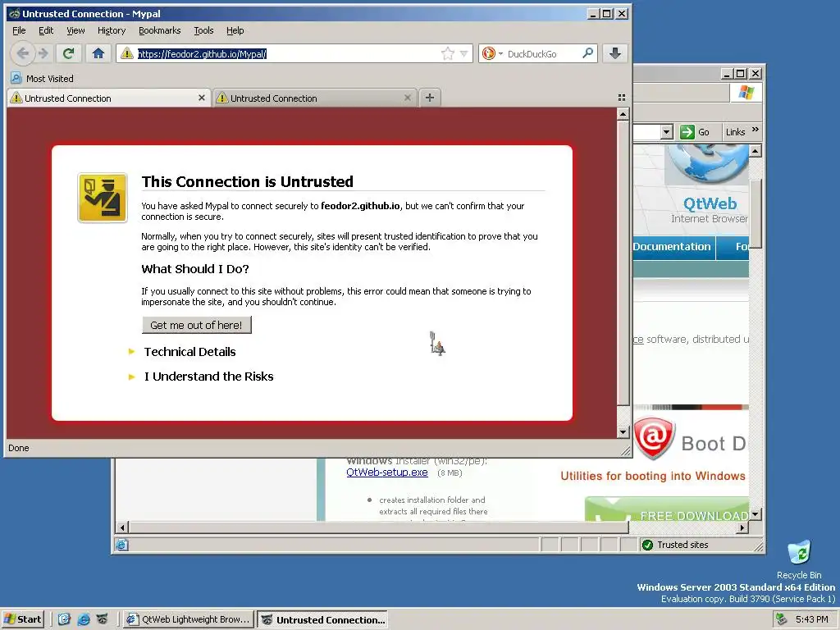Open the address bar history dropdown arrow
Image resolution: width=840 pixels, height=630 pixels.
464,53
